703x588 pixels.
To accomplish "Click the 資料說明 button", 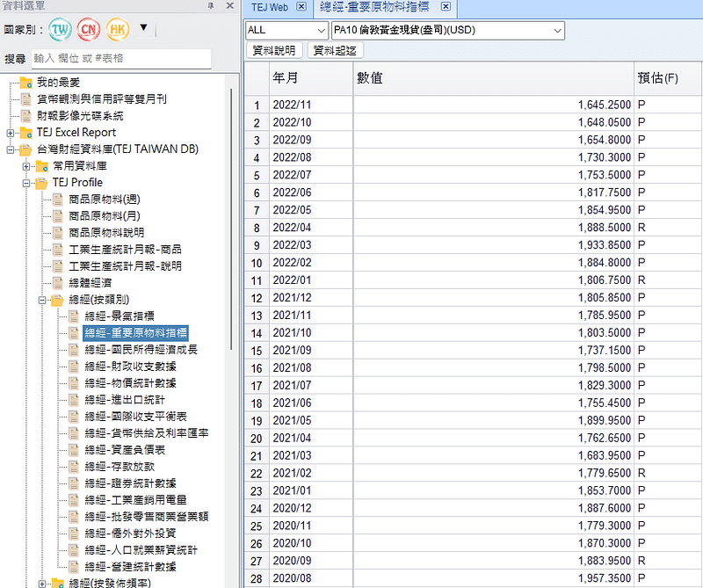I will tap(274, 51).
